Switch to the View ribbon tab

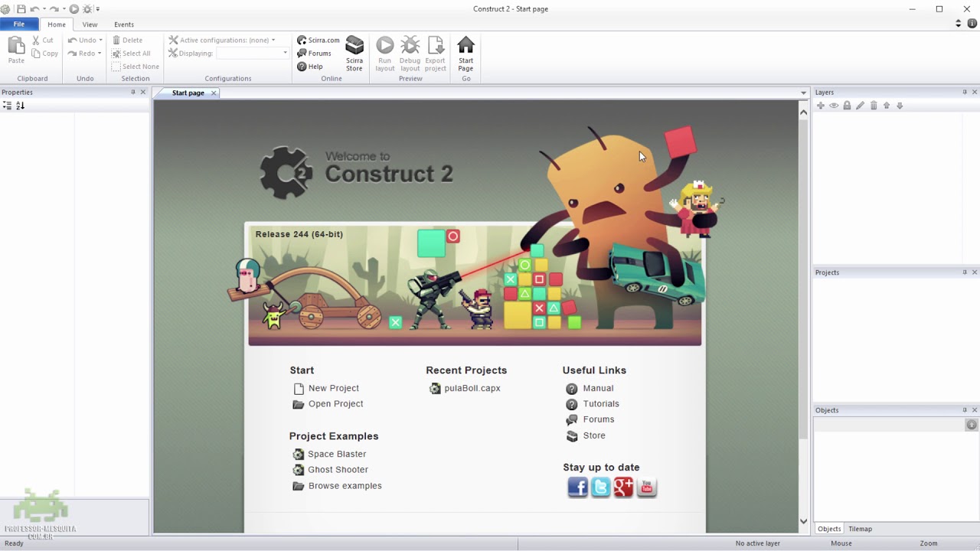tap(90, 24)
